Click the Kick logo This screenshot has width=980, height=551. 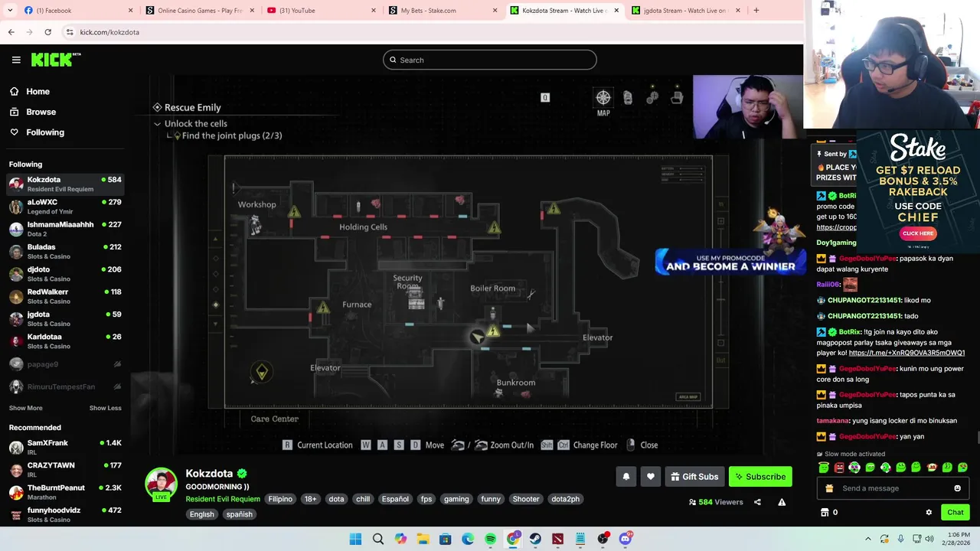(55, 60)
